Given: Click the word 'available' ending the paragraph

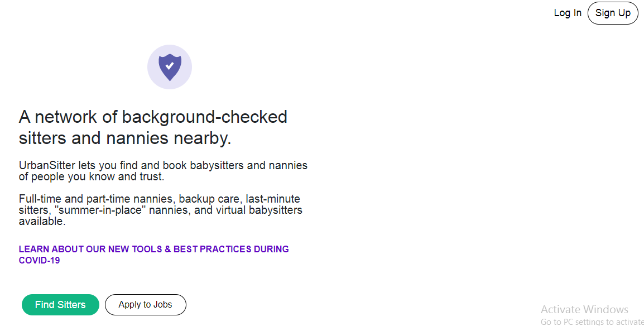Looking at the screenshot, I should [41, 222].
